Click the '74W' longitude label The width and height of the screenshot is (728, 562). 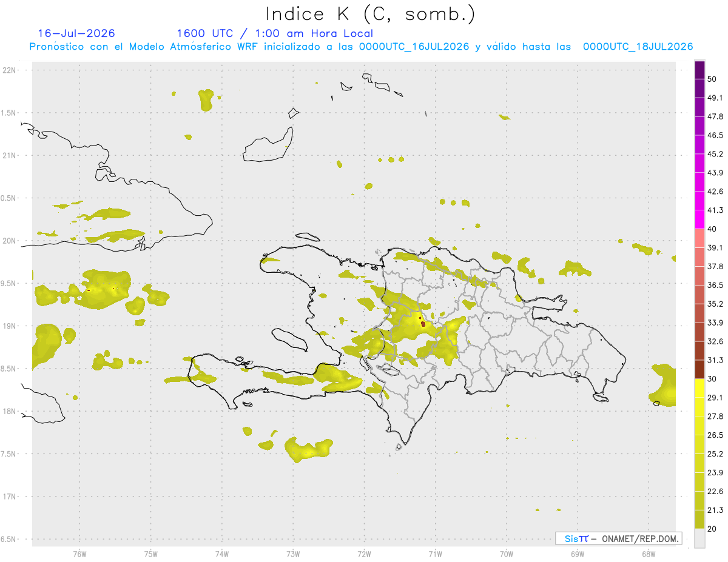coord(222,554)
